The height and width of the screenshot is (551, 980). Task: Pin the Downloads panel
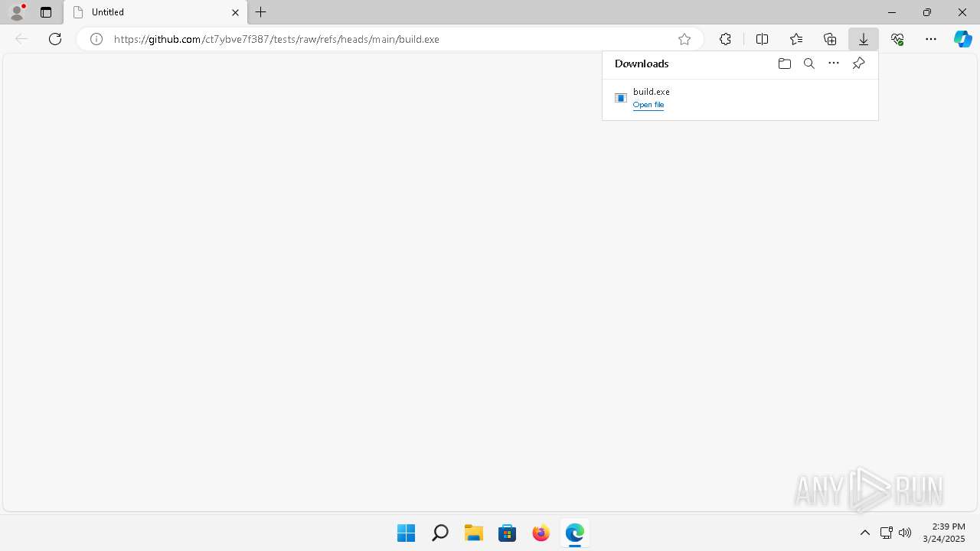(x=858, y=64)
